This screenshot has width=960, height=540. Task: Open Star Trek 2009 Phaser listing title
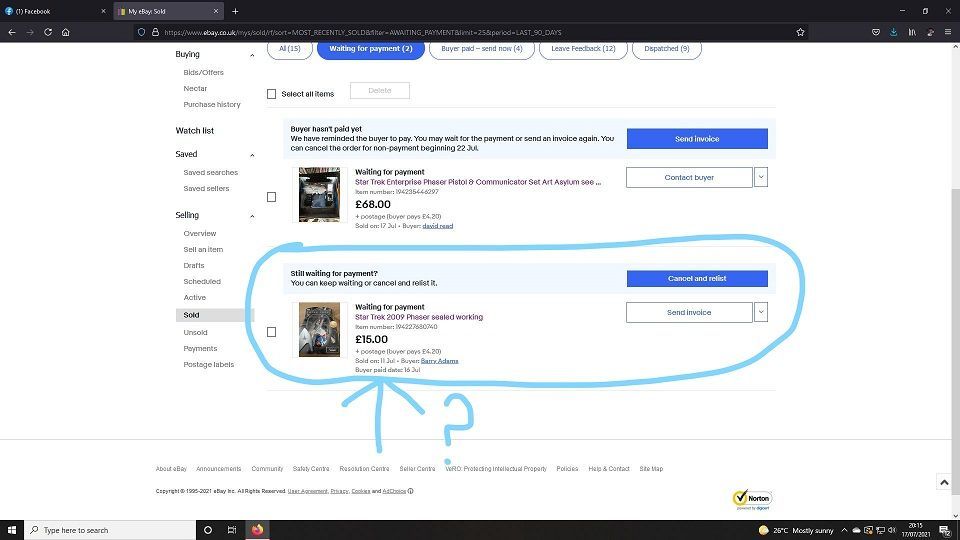coord(419,317)
